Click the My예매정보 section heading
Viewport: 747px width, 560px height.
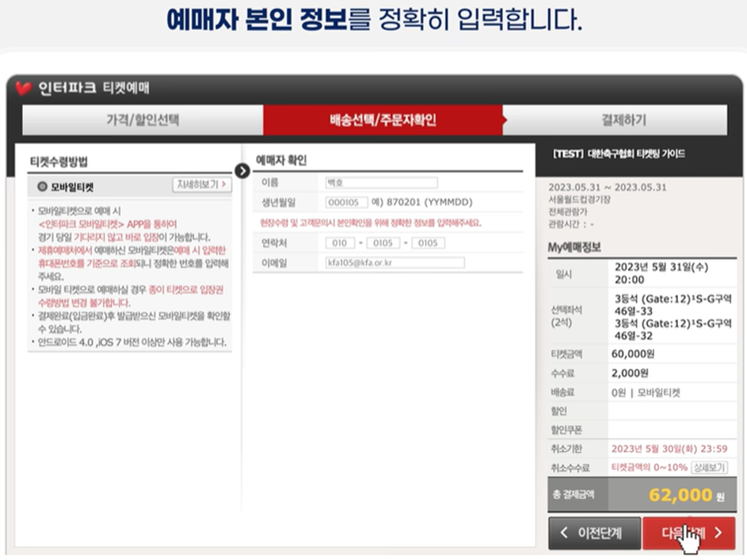[574, 248]
